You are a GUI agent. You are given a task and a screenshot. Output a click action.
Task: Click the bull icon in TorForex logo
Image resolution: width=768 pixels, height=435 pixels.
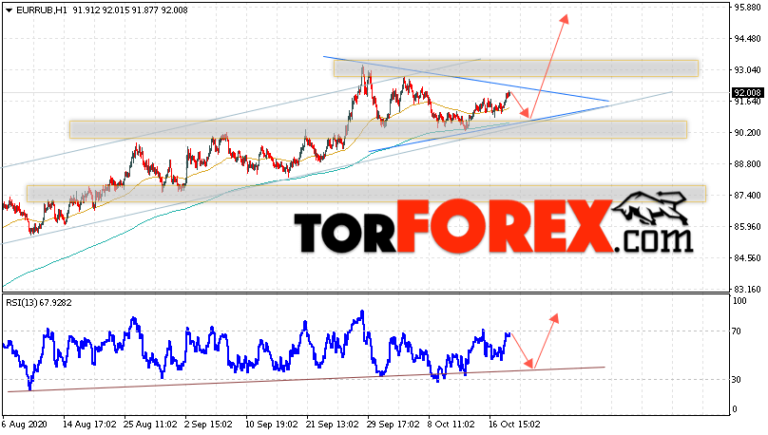[650, 208]
